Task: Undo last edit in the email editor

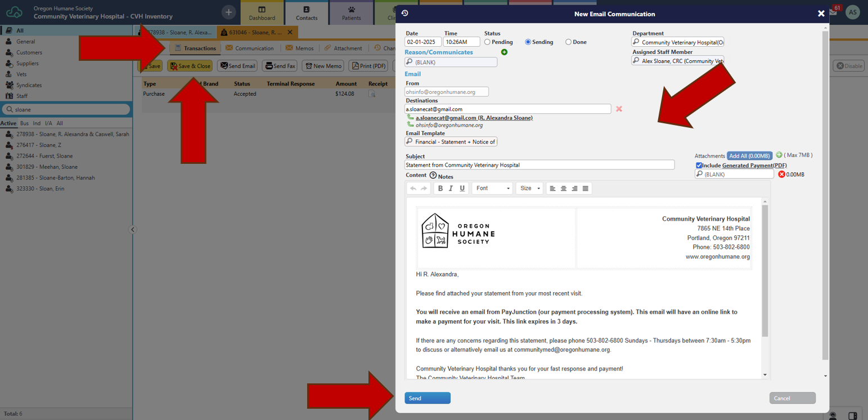Action: [x=413, y=189]
